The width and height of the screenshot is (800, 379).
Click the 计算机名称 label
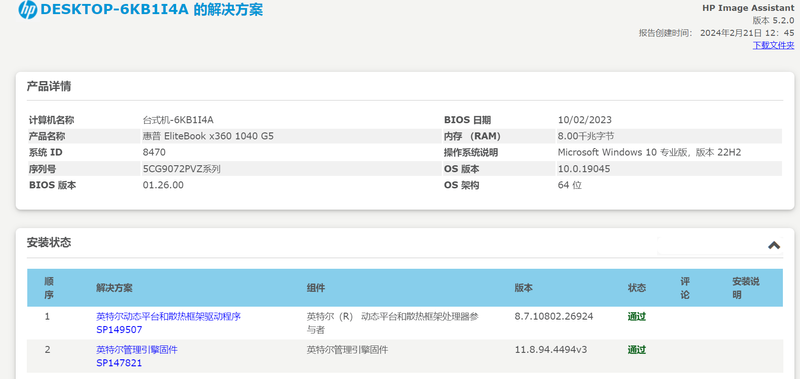click(52, 120)
